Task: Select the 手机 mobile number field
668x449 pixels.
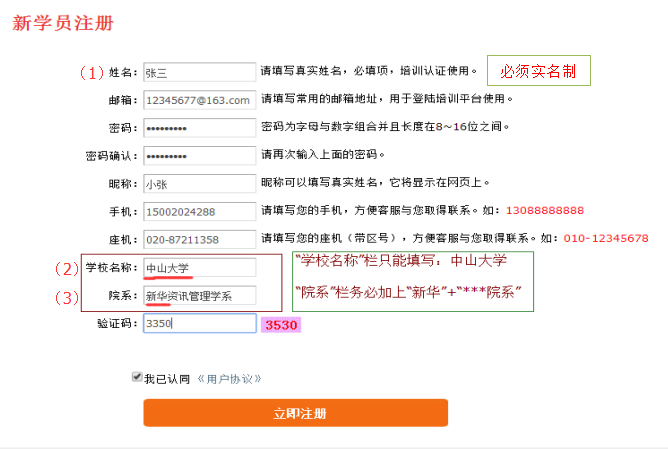Action: click(199, 212)
